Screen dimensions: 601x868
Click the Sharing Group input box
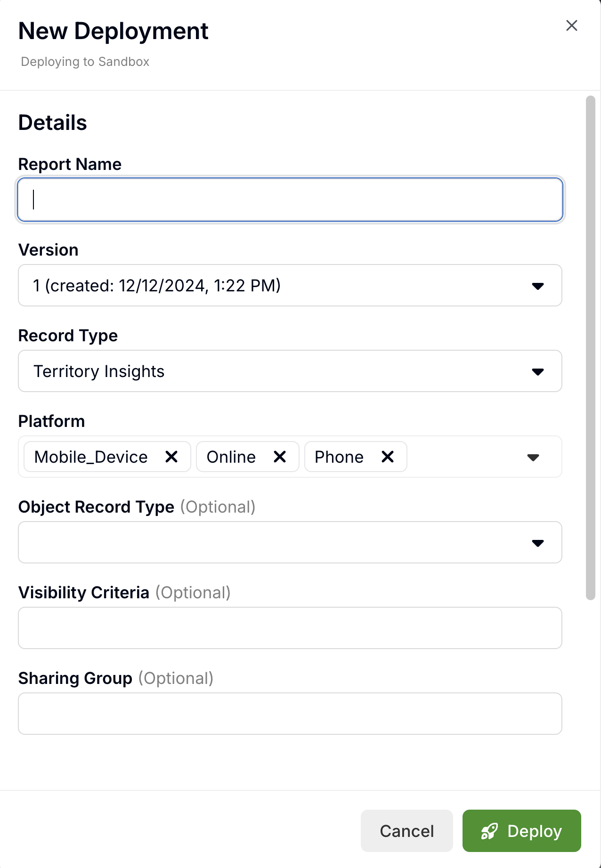[290, 714]
